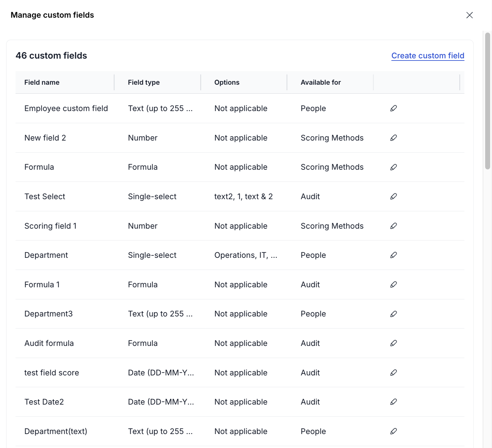
Task: Click edit icon for Formula 1
Action: point(393,284)
